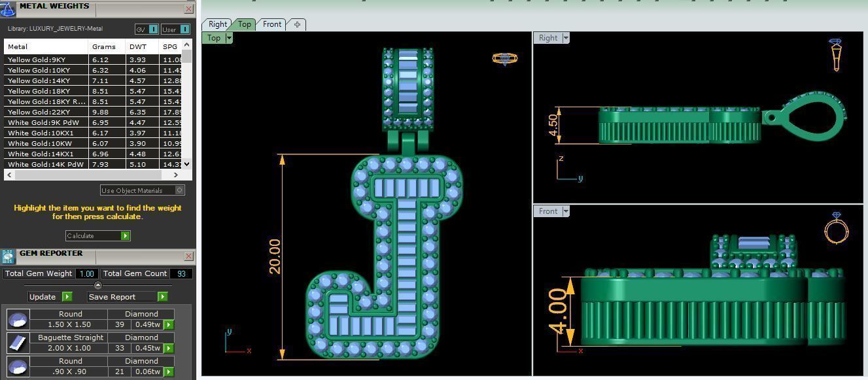Screen dimensions: 868x380
Task: Click the gem count 21 cell
Action: [x=120, y=371]
